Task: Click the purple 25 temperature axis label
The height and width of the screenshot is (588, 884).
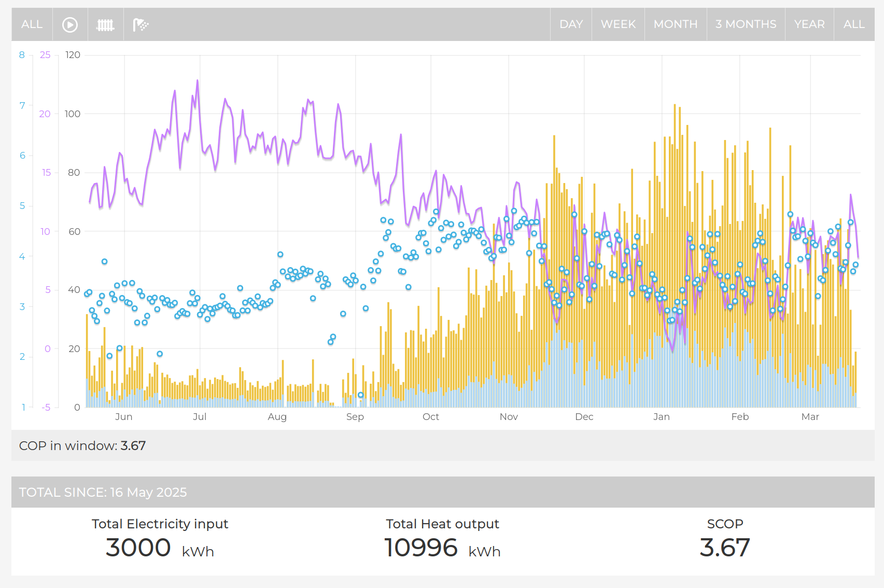Action: [45, 55]
